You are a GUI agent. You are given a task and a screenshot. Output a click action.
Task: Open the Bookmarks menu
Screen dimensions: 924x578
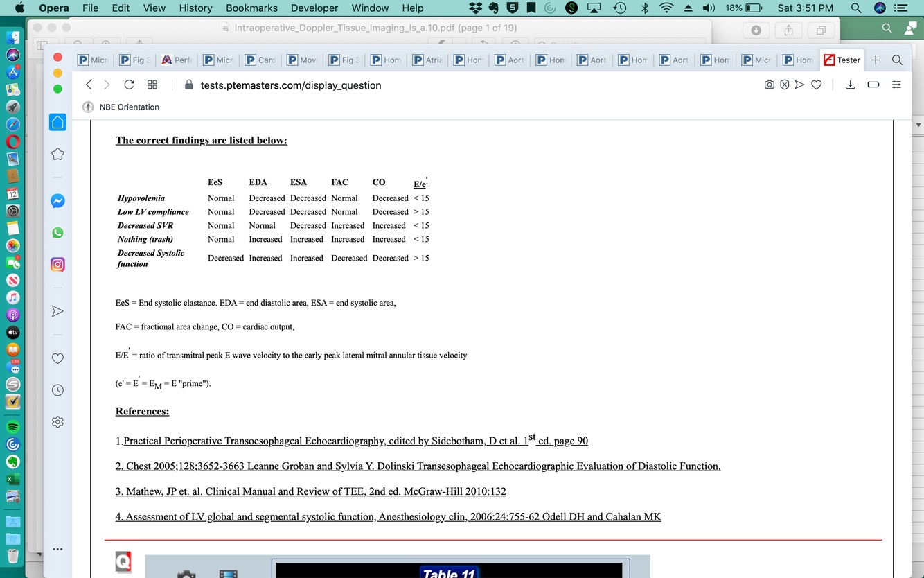tap(251, 8)
